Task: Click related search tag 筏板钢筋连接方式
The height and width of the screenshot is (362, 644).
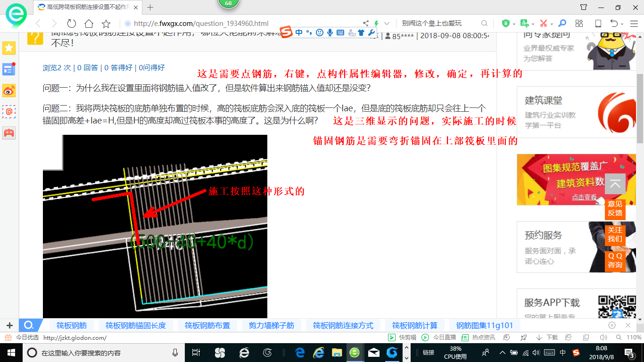Action: click(x=343, y=325)
